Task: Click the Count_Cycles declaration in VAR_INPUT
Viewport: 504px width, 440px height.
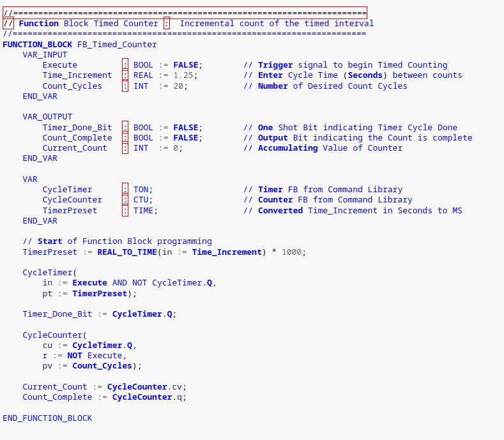Action: click(72, 86)
